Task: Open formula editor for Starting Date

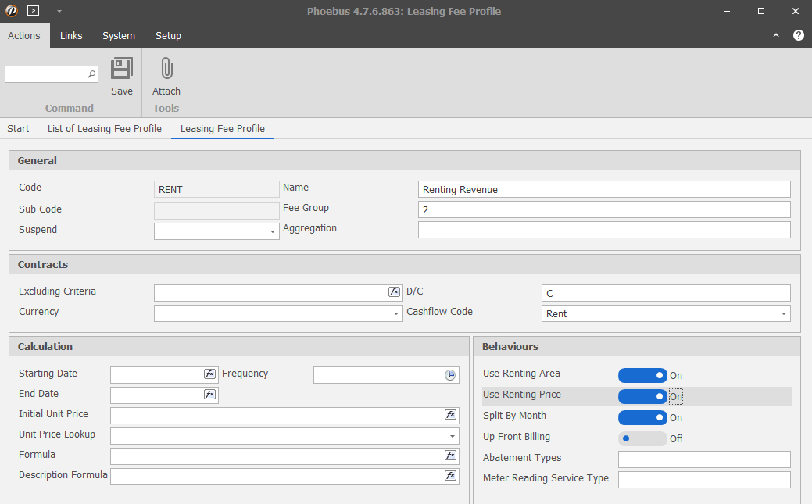Action: (209, 374)
